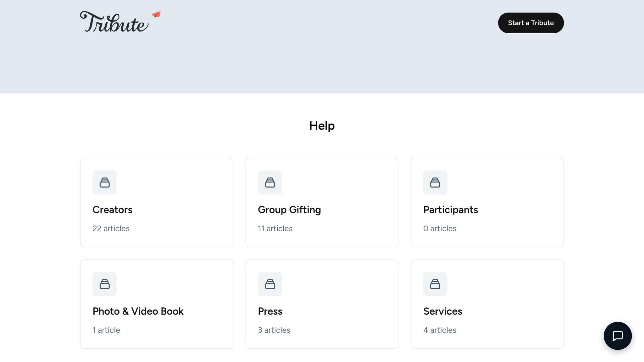The width and height of the screenshot is (644, 362).
Task: Click the Tribute logo
Action: click(114, 22)
